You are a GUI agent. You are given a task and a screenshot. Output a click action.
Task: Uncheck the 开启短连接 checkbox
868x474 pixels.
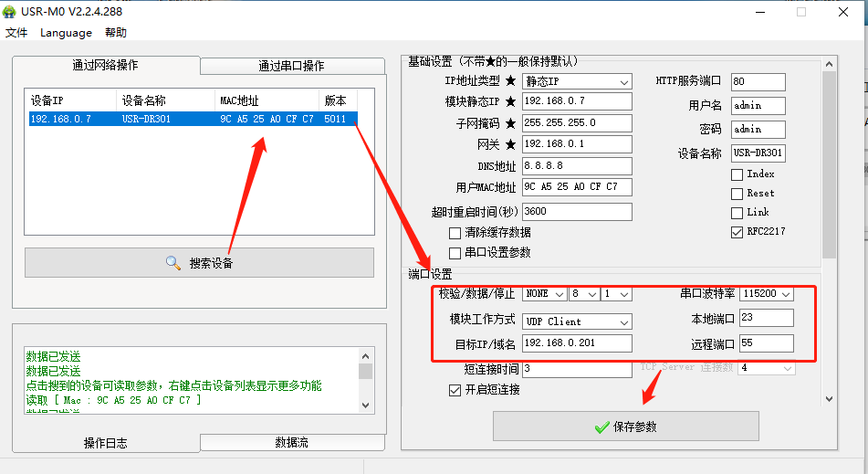(455, 390)
